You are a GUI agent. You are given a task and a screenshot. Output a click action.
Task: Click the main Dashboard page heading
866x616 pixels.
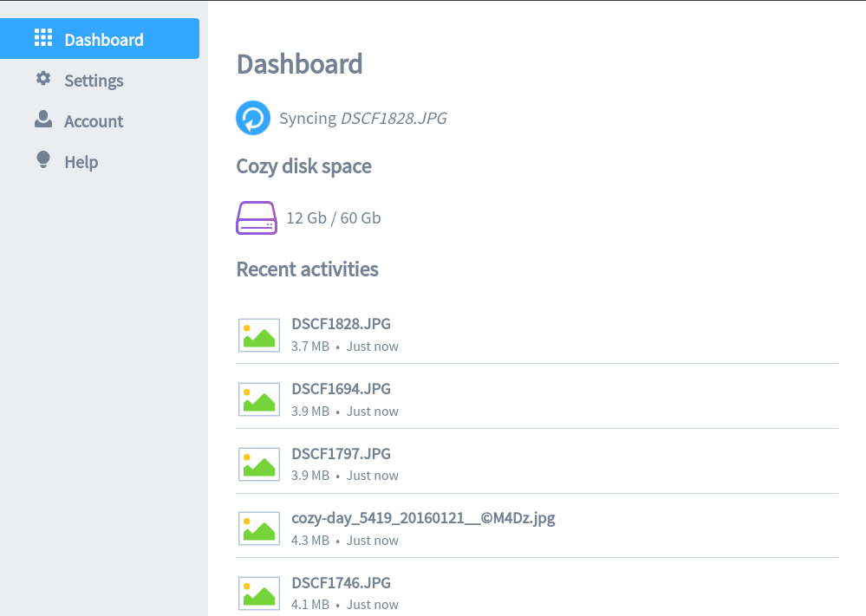[300, 64]
